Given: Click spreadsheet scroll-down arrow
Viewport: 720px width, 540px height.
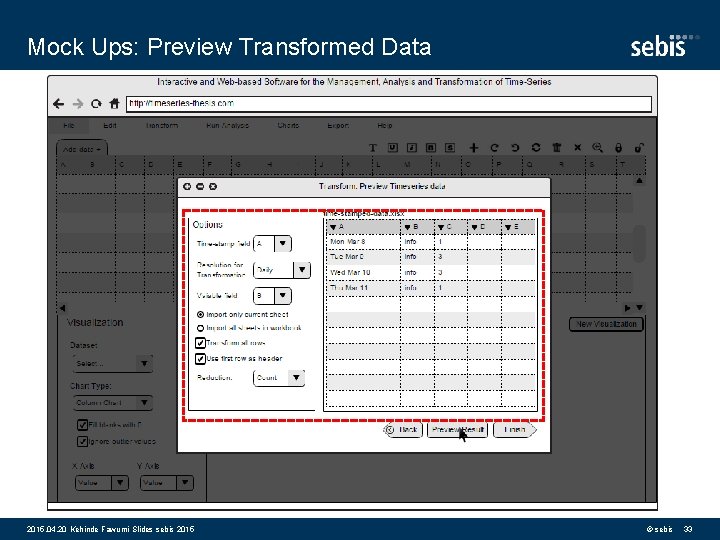Looking at the screenshot, I should [639, 308].
